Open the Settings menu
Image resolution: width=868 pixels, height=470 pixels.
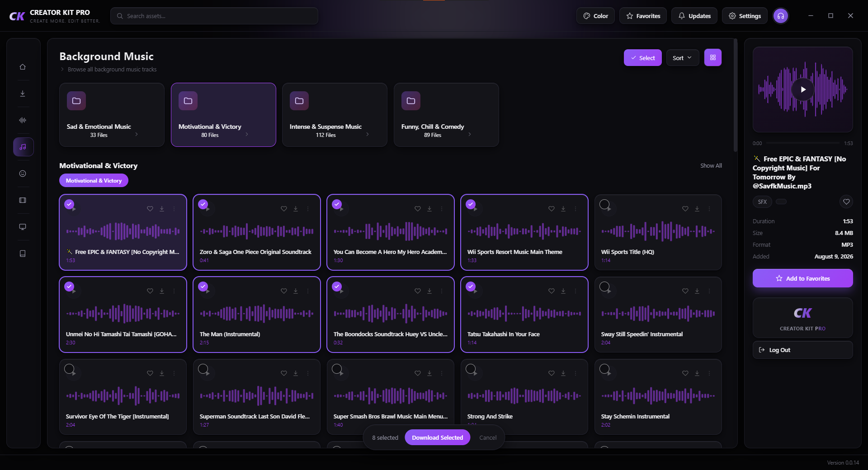(x=745, y=16)
